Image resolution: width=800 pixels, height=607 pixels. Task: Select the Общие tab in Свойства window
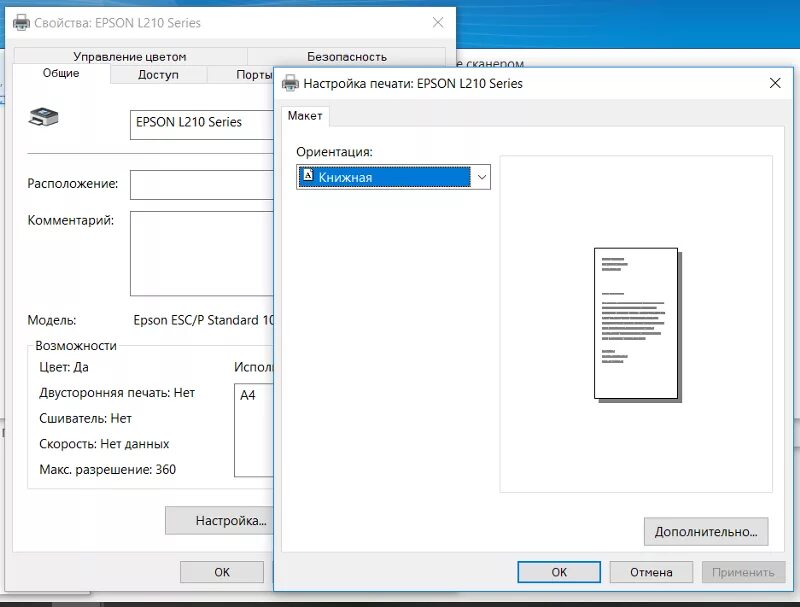coord(61,73)
